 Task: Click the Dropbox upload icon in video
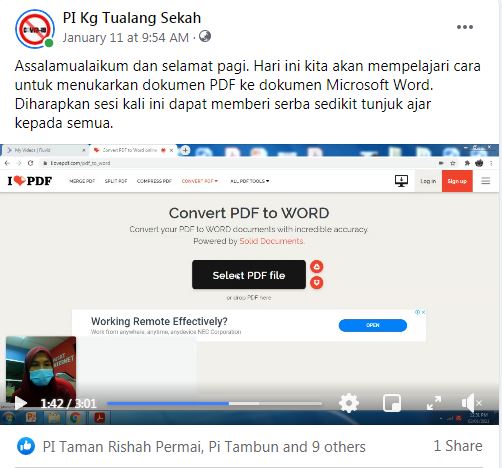pos(317,283)
